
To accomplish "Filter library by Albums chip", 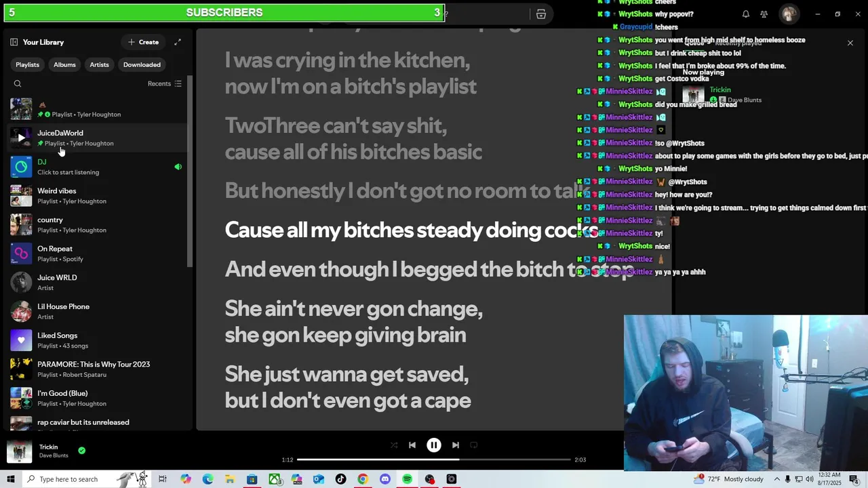I will click(64, 65).
